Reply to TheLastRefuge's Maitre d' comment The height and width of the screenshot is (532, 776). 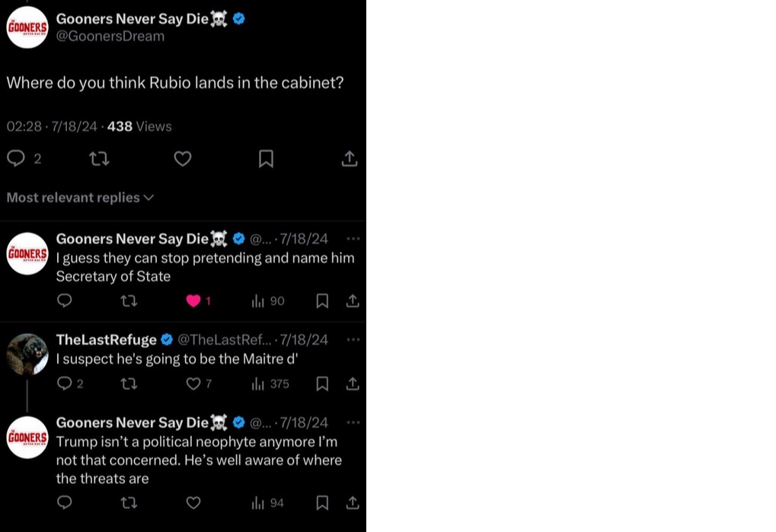click(65, 384)
